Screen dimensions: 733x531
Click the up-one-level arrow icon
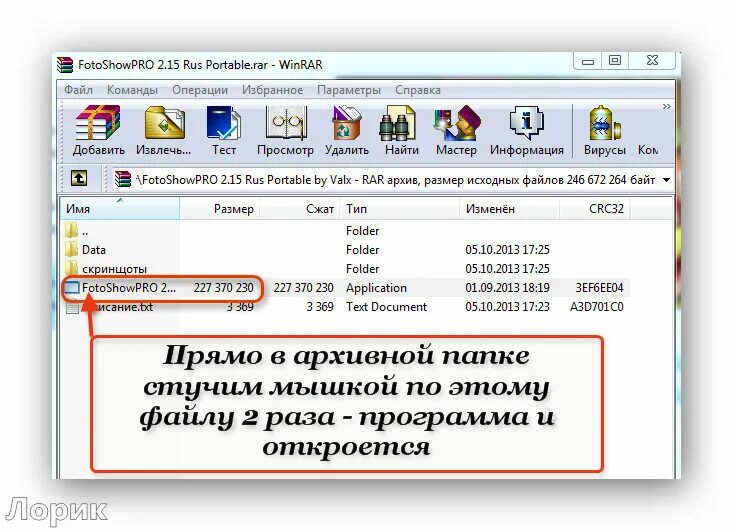(79, 179)
